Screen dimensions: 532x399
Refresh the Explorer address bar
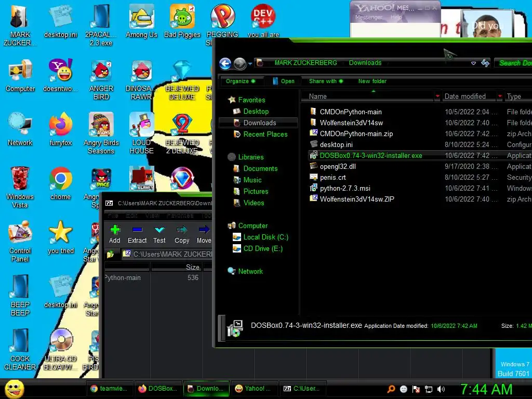485,63
